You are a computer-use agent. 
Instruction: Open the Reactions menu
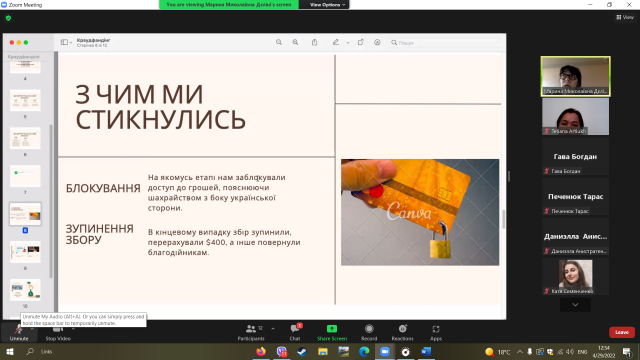click(x=402, y=332)
